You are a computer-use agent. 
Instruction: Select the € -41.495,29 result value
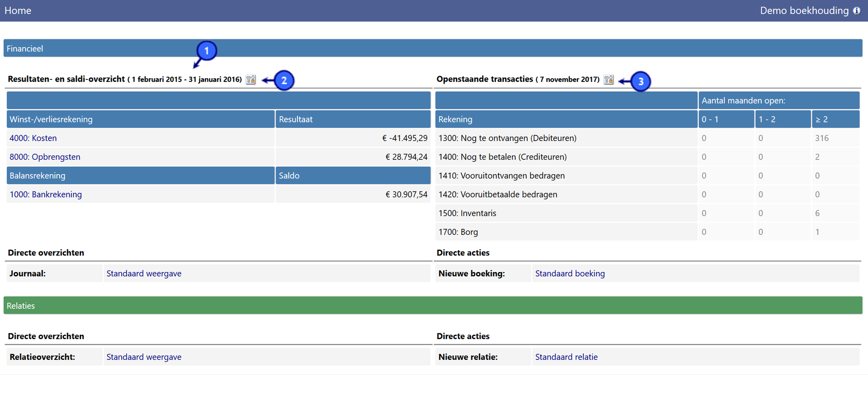coord(404,138)
